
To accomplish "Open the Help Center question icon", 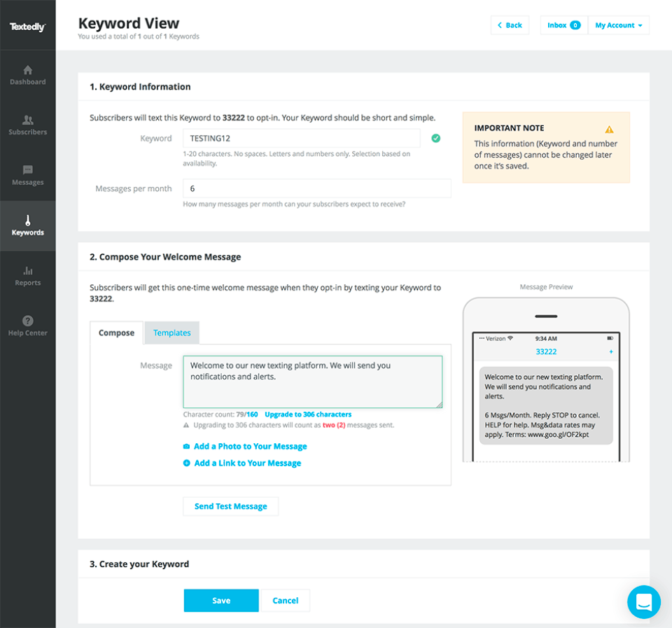I will point(28,321).
